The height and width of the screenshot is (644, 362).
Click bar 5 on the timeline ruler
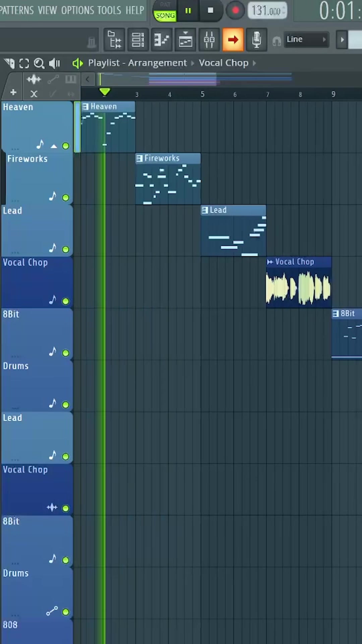[x=202, y=94]
